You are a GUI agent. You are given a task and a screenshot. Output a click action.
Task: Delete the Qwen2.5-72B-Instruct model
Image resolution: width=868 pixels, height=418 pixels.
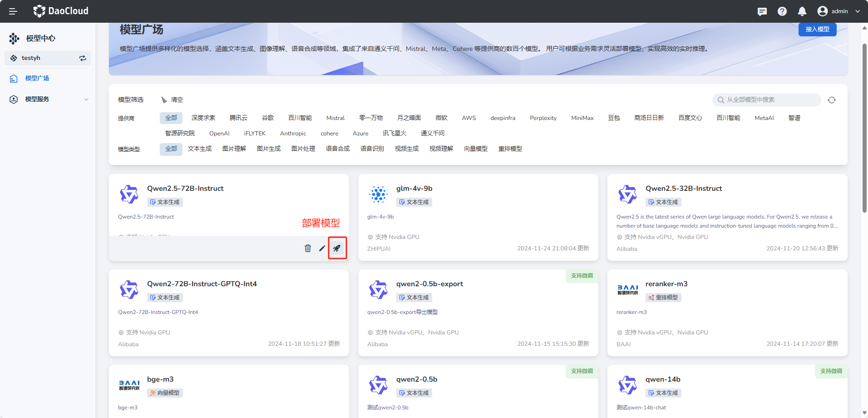pos(308,248)
